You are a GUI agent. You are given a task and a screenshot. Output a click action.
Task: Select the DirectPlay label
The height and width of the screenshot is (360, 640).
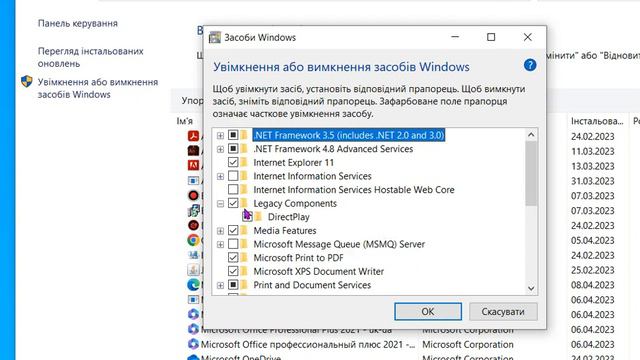click(x=289, y=217)
